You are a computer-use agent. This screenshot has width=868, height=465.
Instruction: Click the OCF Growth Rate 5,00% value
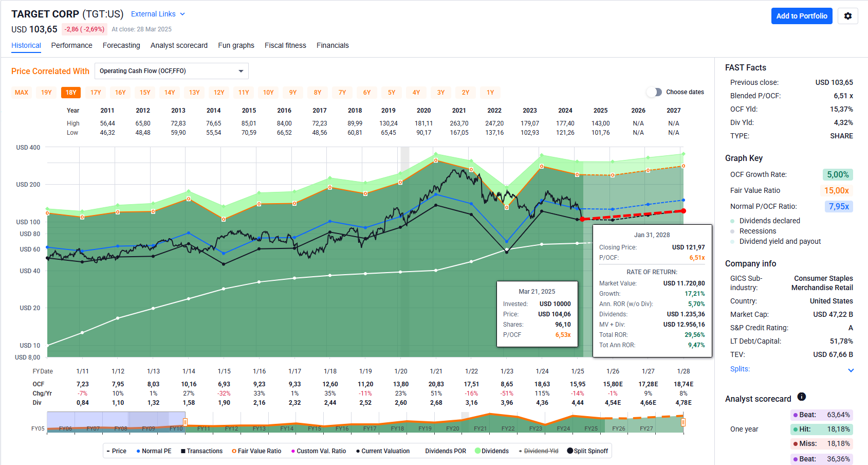coord(838,175)
